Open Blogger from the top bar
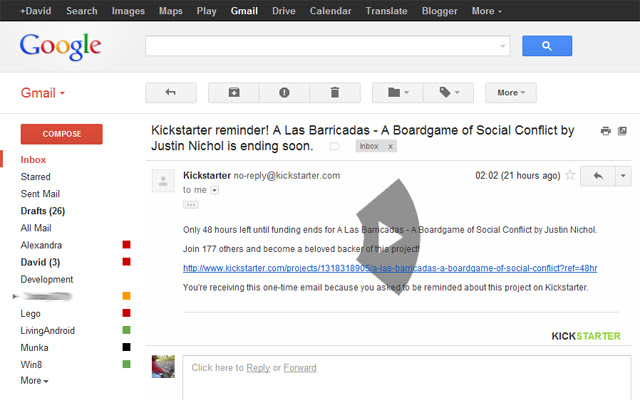This screenshot has height=400, width=640. [440, 11]
